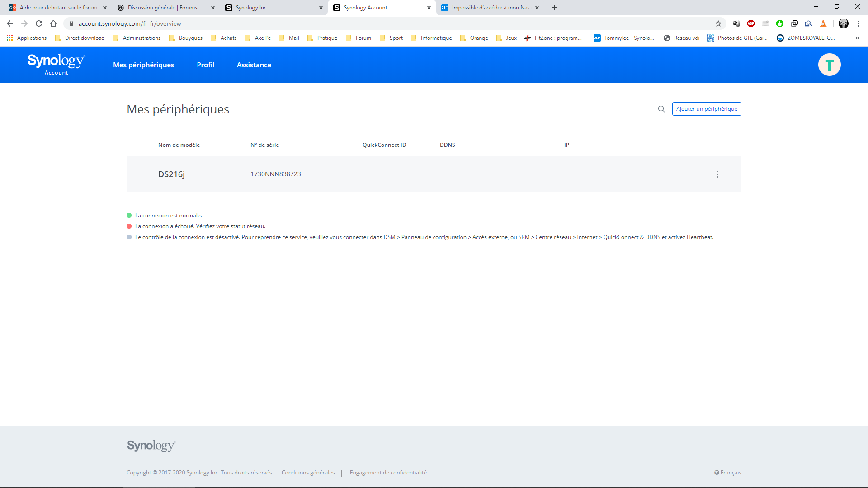
Task: Click the N° de série column header
Action: (265, 145)
